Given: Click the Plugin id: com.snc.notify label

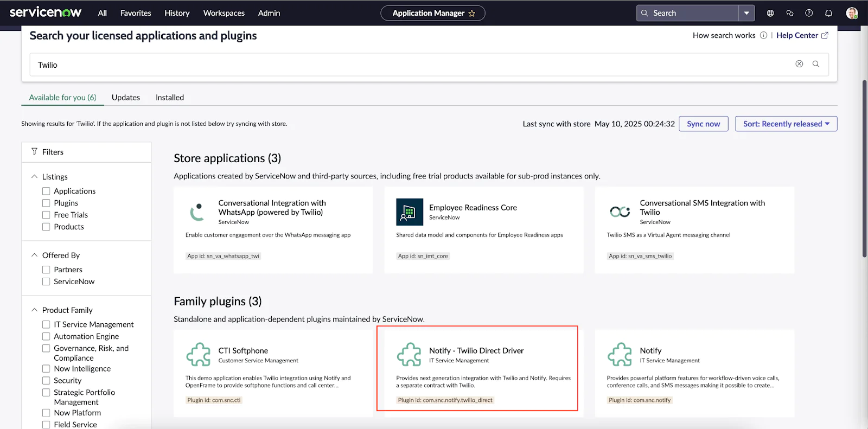Looking at the screenshot, I should (x=640, y=400).
